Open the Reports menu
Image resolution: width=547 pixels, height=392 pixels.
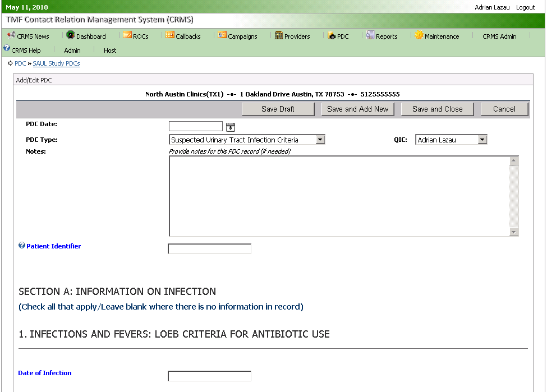coord(387,36)
